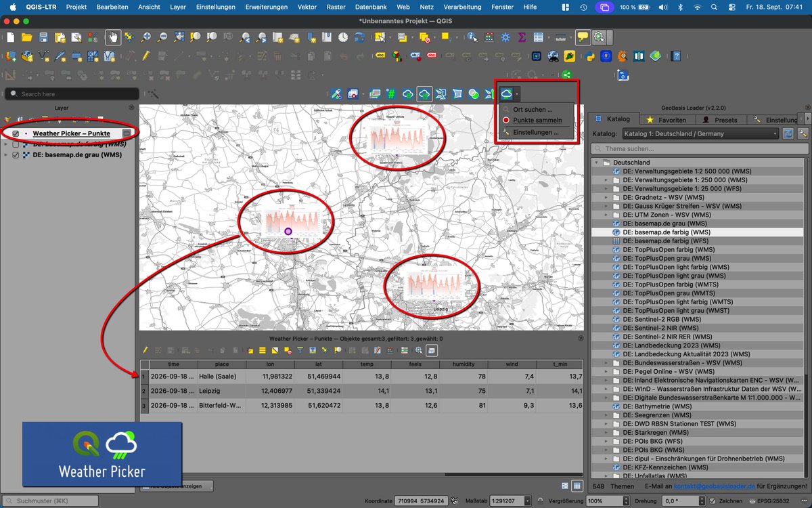The width and height of the screenshot is (812, 508).
Task: Collapse the Deutschland catalog folder
Action: (x=597, y=163)
